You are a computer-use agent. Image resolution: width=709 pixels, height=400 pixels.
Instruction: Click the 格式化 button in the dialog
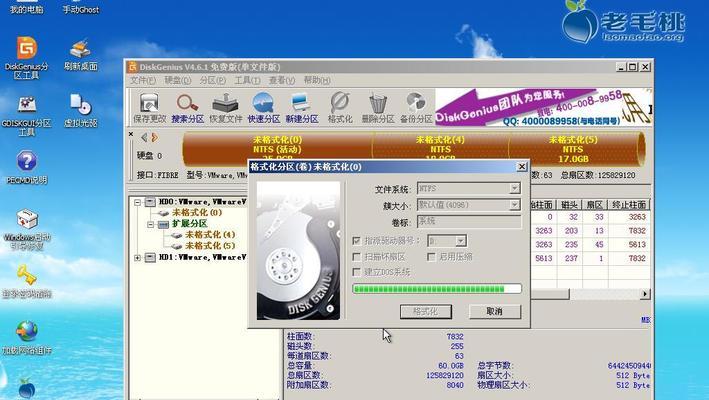(425, 311)
